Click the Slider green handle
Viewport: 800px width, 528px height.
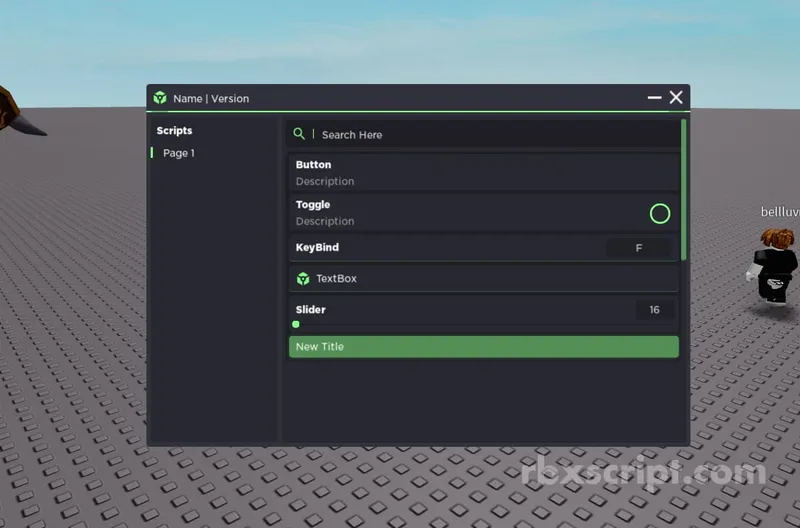(296, 324)
